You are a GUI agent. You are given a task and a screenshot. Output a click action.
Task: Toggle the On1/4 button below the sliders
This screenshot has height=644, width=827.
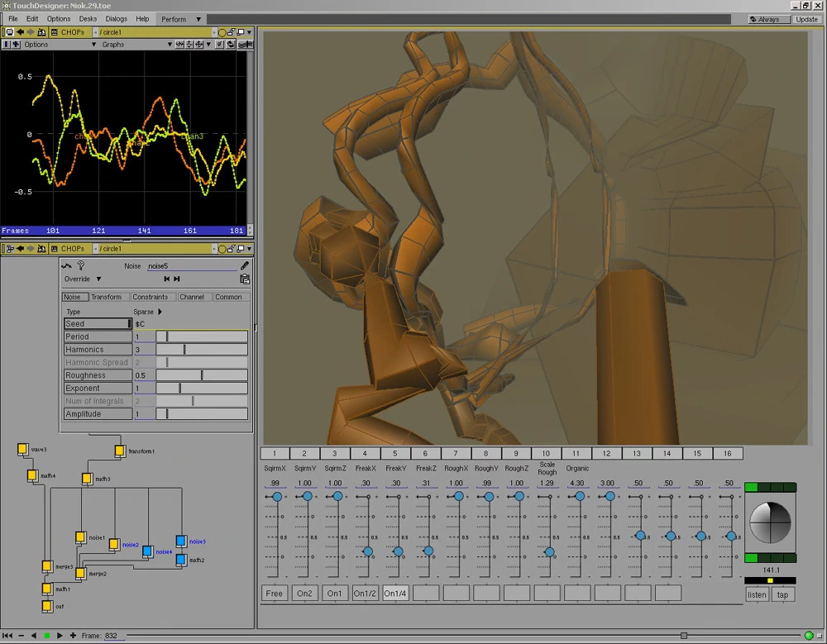[x=395, y=594]
